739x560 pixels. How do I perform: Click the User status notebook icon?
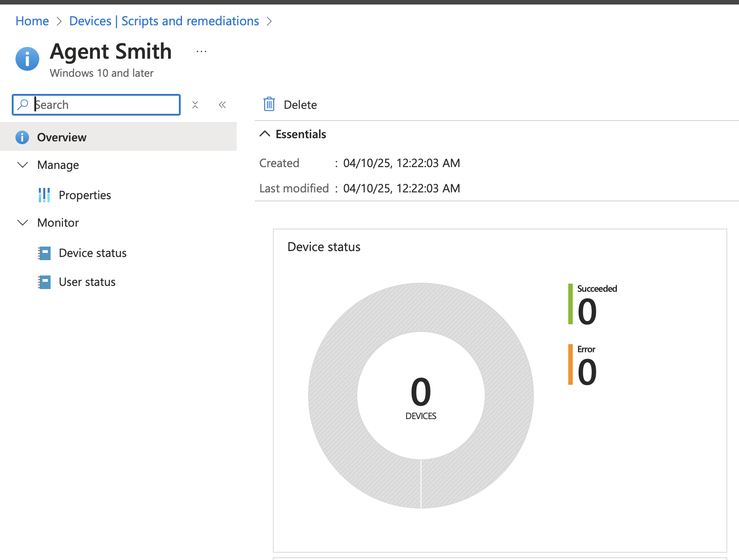click(44, 282)
